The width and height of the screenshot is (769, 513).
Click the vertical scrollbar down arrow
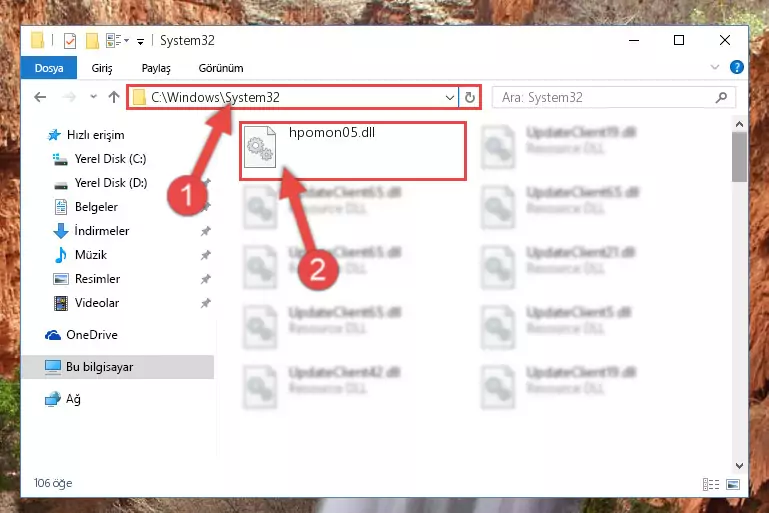point(739,465)
